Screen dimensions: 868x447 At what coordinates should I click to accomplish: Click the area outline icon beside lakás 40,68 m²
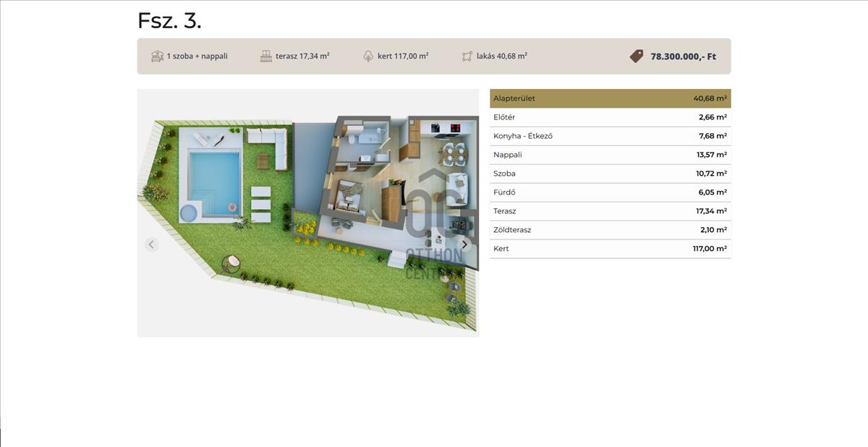[467, 56]
